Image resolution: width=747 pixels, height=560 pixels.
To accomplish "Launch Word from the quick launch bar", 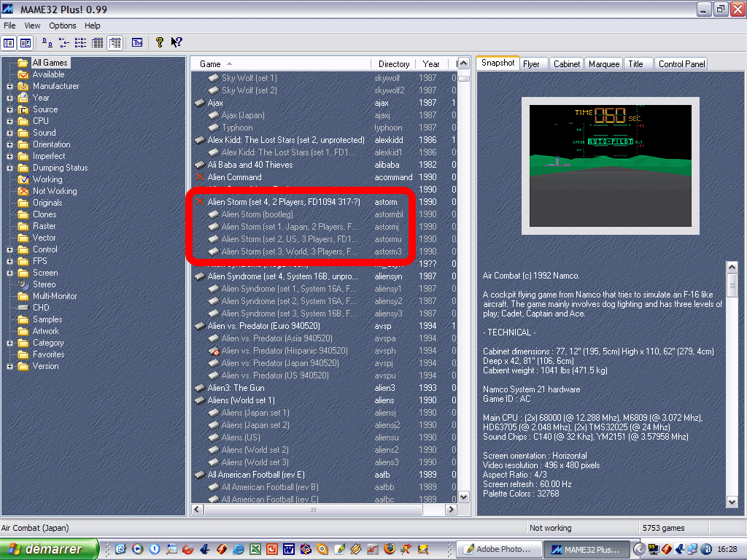I will coord(289,549).
